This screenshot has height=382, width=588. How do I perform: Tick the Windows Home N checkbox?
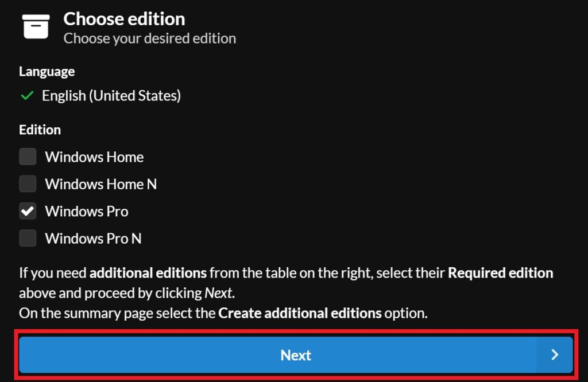[x=28, y=184]
